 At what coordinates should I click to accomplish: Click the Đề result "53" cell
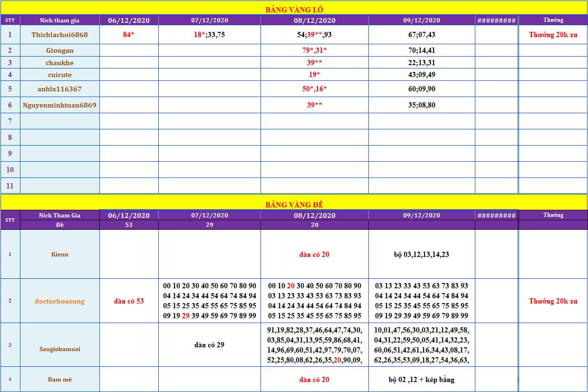(x=129, y=225)
